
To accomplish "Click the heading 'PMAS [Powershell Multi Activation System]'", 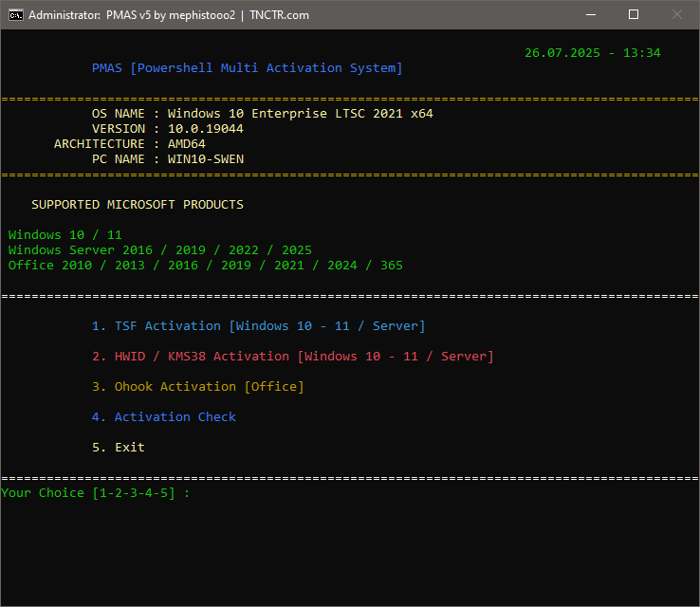I will pyautogui.click(x=247, y=68).
